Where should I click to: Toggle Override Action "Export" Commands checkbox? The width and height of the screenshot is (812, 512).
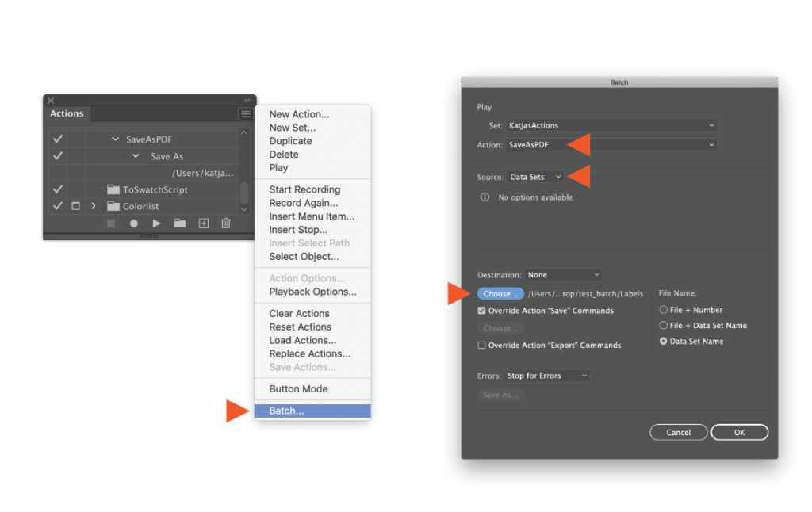pos(481,346)
